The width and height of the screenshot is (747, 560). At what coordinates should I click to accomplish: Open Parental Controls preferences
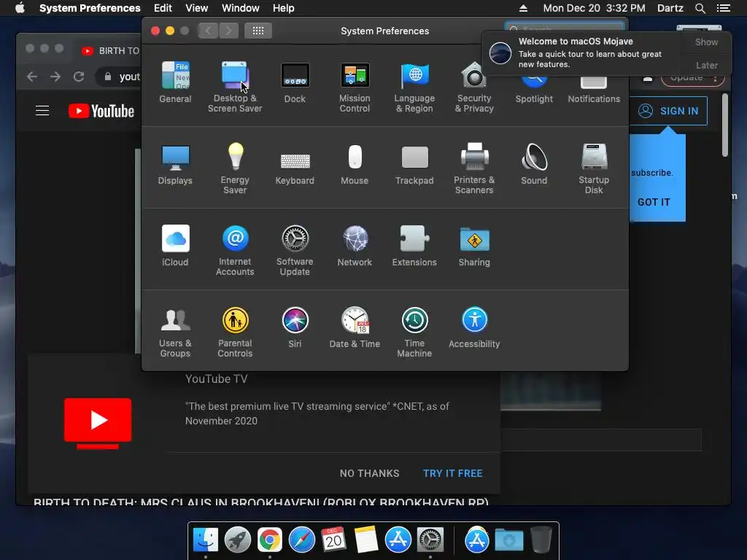coord(235,332)
